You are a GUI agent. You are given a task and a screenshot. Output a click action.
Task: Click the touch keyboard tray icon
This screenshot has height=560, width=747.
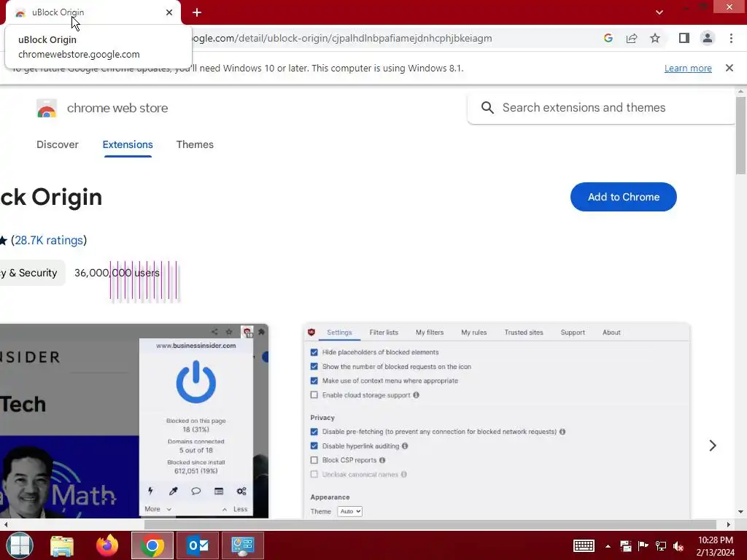coord(584,545)
